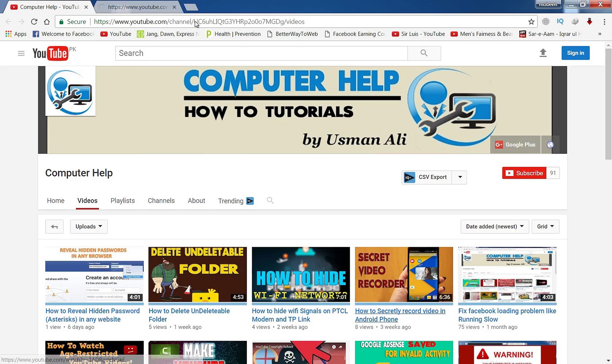Open the Sir Luis - YouTube bookmark
Screen dimensions: 612x364
pos(418,34)
